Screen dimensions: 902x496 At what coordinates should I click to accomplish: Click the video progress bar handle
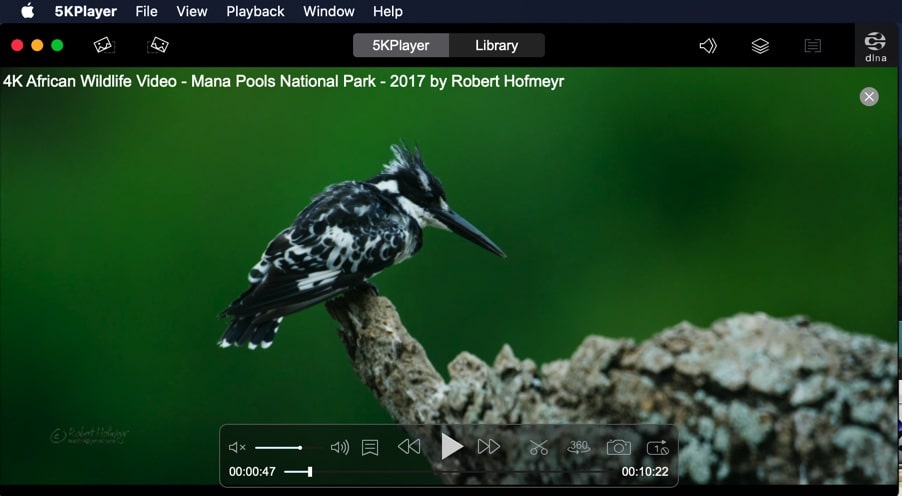(x=310, y=472)
